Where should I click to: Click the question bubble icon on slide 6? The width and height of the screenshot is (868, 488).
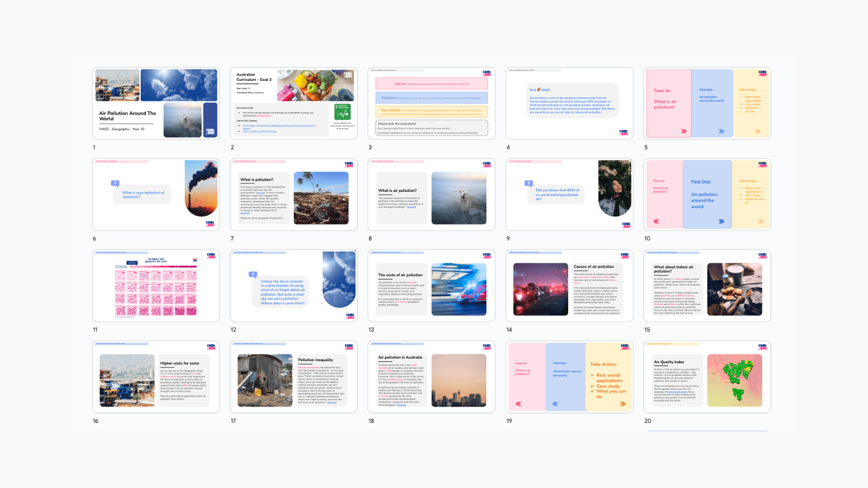click(115, 183)
